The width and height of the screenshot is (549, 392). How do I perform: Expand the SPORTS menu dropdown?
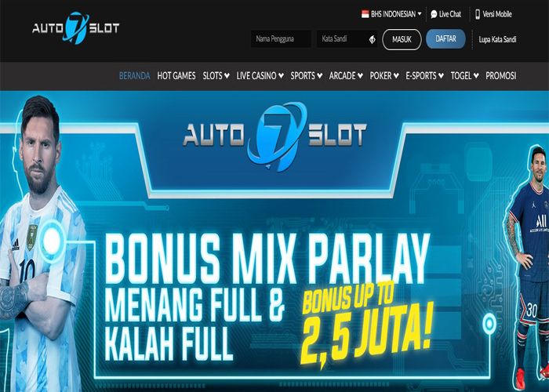click(307, 75)
